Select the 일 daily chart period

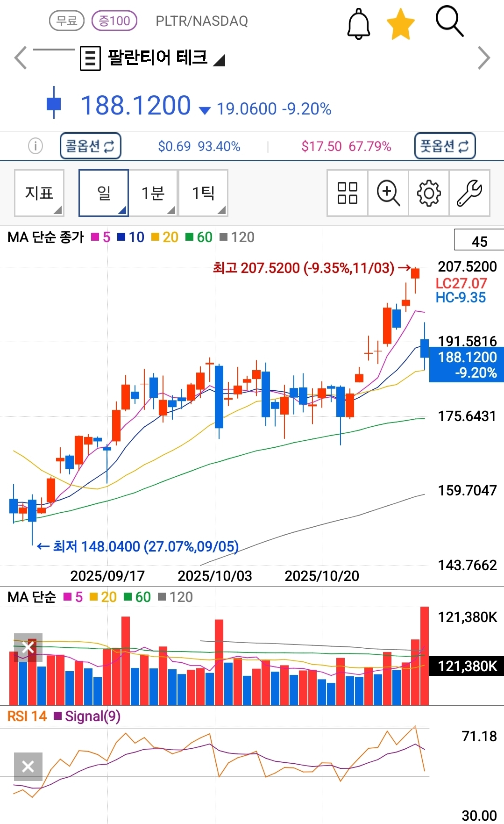(104, 193)
